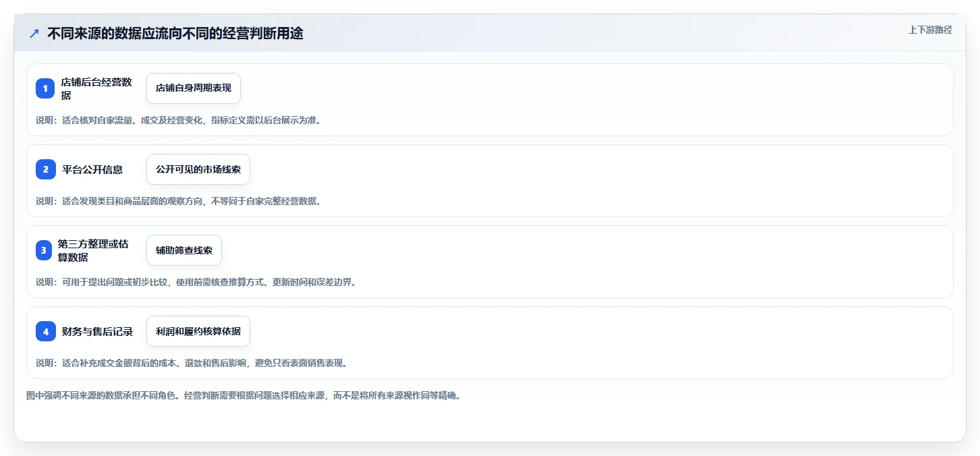Click the 第三方整理或估算数据 source label
Screen dimensions: 980x456
94,250
